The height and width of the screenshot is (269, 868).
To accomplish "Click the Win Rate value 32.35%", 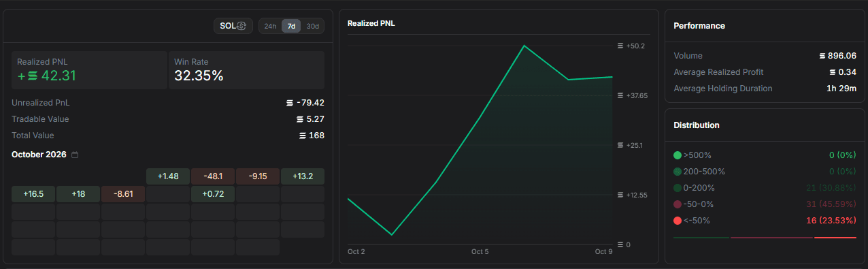I will (199, 76).
